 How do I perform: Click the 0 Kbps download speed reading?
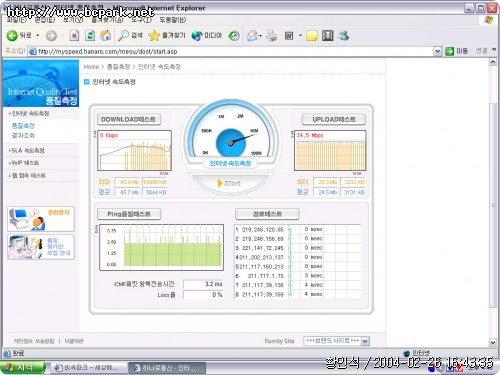click(109, 135)
